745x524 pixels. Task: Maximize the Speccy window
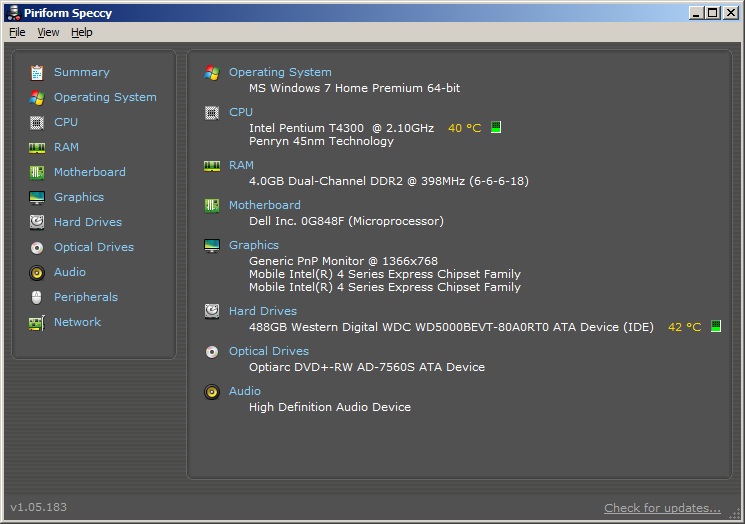tap(713, 13)
